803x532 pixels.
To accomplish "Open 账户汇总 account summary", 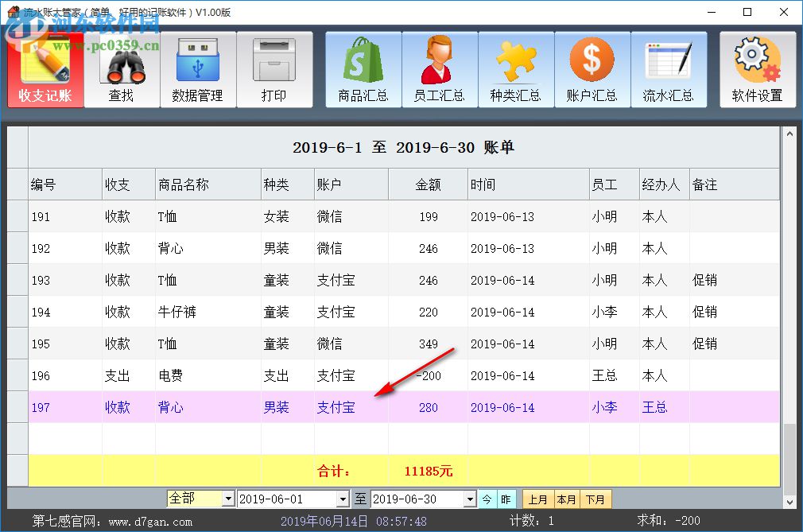I will (x=592, y=69).
